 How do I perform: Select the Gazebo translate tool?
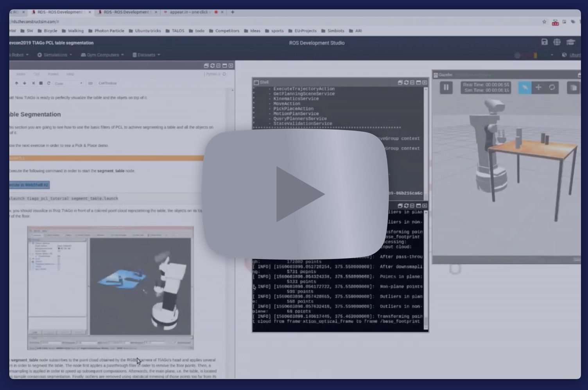pyautogui.click(x=538, y=88)
